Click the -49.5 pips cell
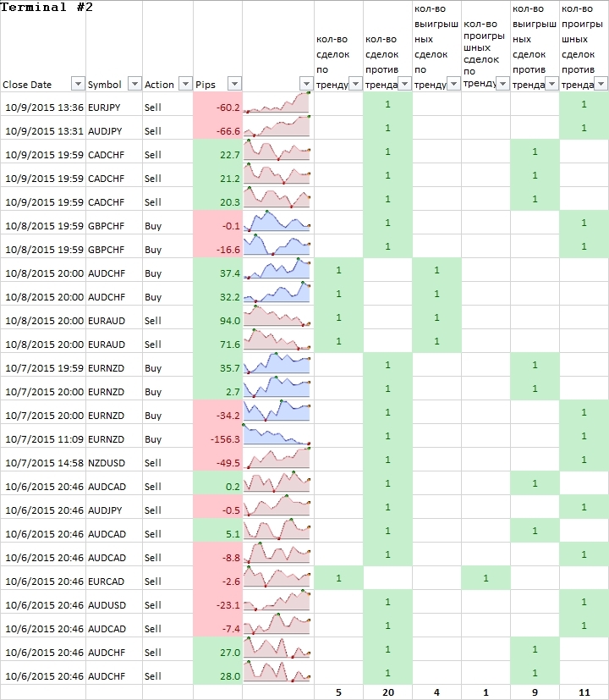Viewport: 609px width, 700px height. (x=217, y=460)
